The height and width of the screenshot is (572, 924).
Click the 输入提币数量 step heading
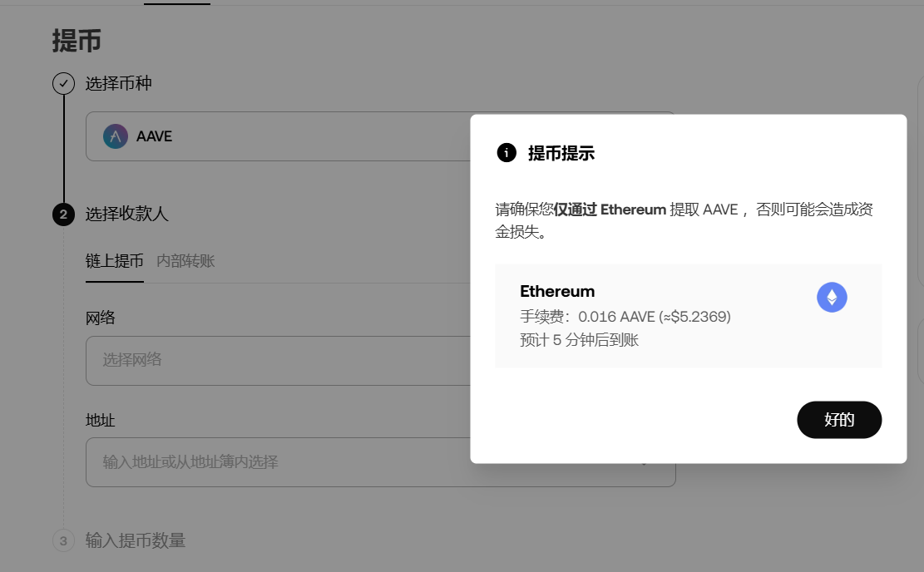136,541
